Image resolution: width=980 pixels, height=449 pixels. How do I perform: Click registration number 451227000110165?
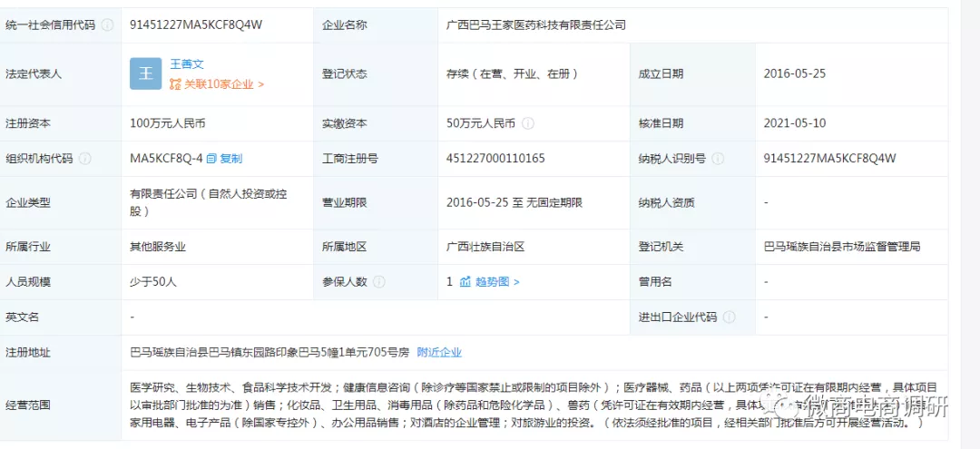(x=495, y=159)
